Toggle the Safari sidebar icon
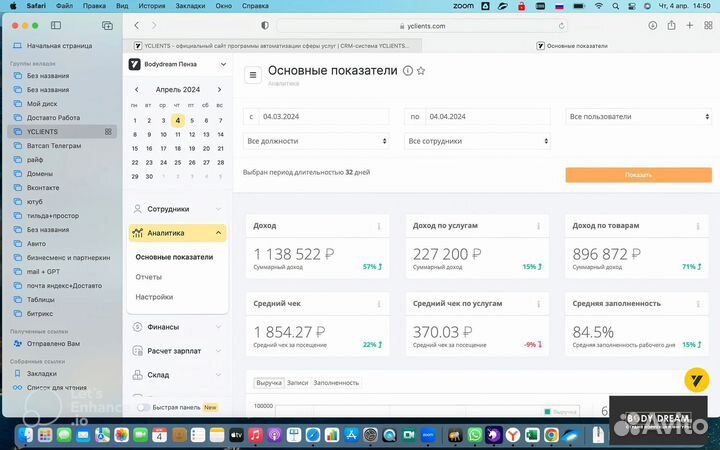Viewport: 720px width, 450px height. tap(56, 26)
